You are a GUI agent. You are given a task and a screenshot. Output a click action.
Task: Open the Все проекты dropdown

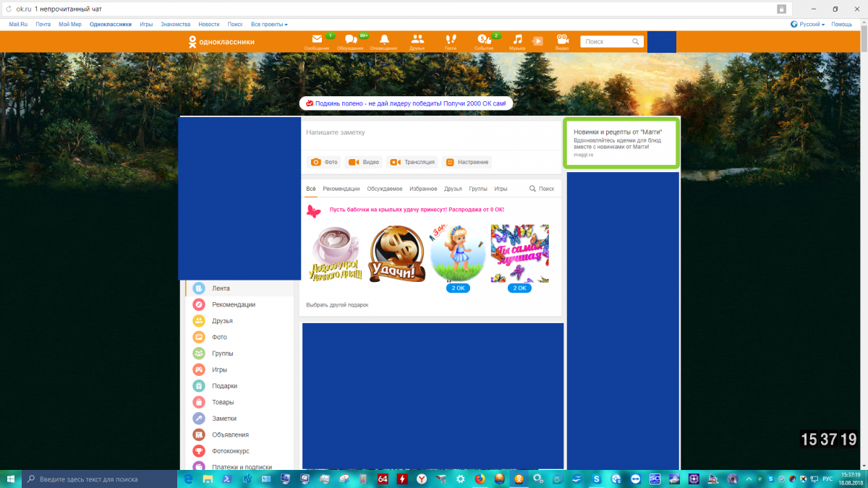coord(269,25)
